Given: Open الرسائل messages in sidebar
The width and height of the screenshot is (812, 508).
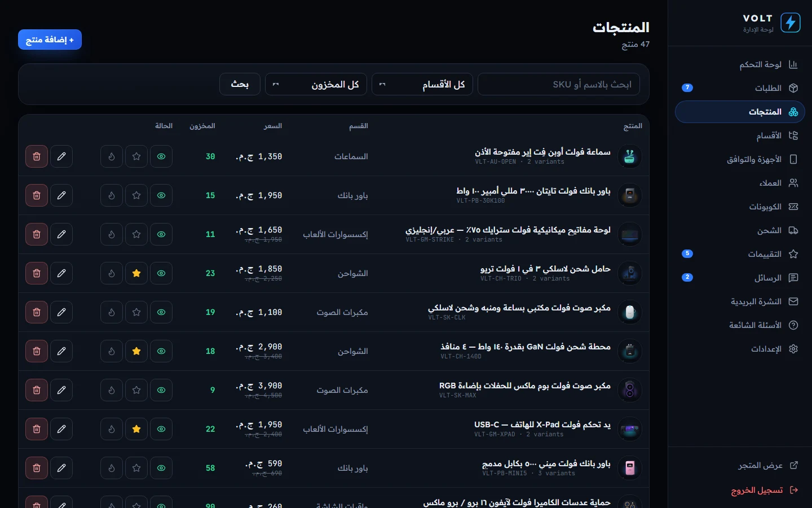Looking at the screenshot, I should pyautogui.click(x=740, y=278).
